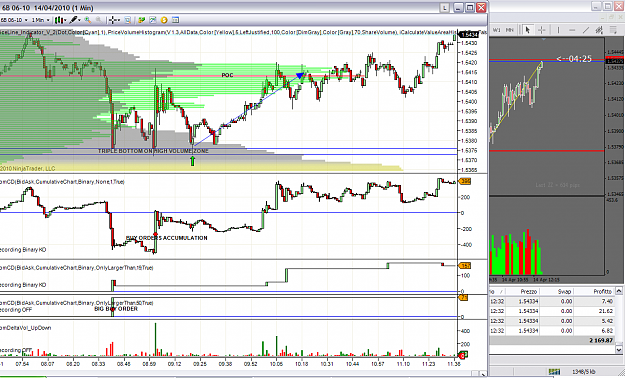Click the total profit value 2 169.87

pyautogui.click(x=601, y=340)
